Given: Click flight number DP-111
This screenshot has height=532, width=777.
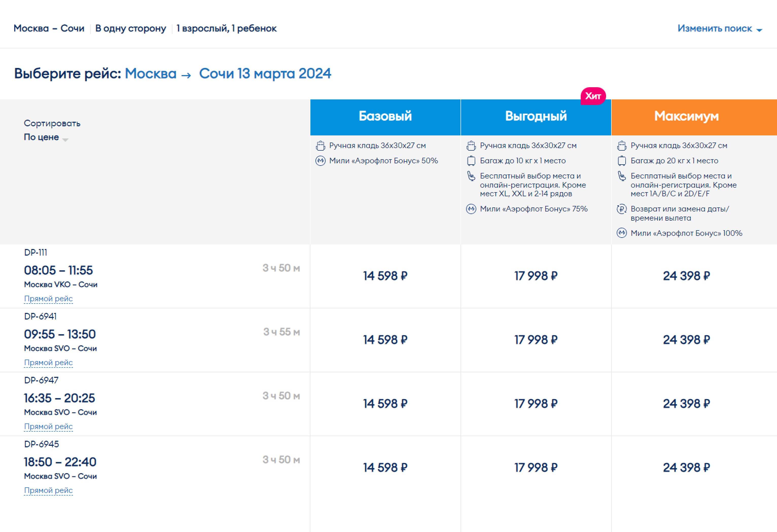Looking at the screenshot, I should click(x=36, y=253).
